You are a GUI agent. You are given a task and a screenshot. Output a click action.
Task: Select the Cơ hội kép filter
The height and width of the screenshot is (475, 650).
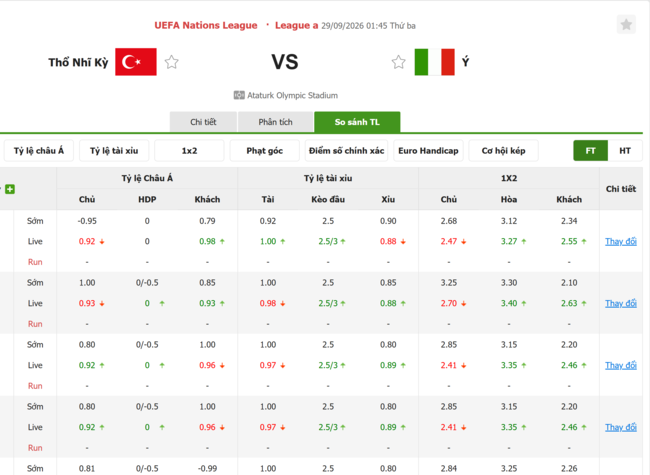click(503, 150)
